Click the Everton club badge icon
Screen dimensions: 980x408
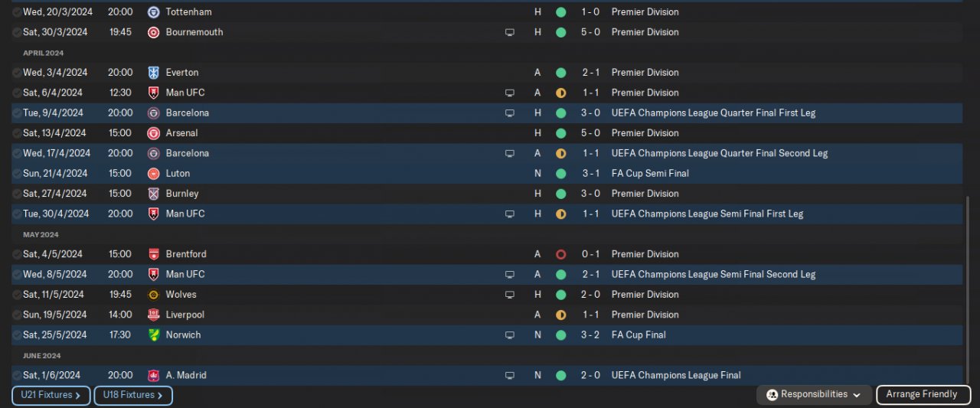point(153,73)
